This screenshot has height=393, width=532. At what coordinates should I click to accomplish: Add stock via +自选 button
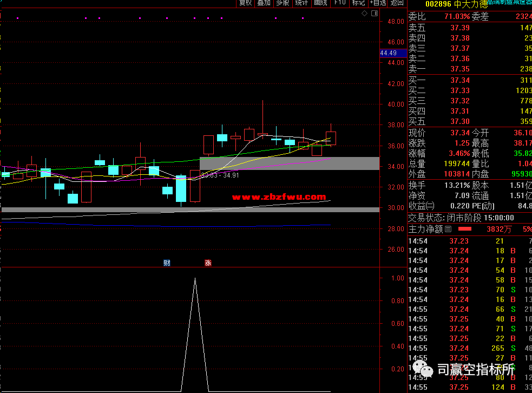378,3
